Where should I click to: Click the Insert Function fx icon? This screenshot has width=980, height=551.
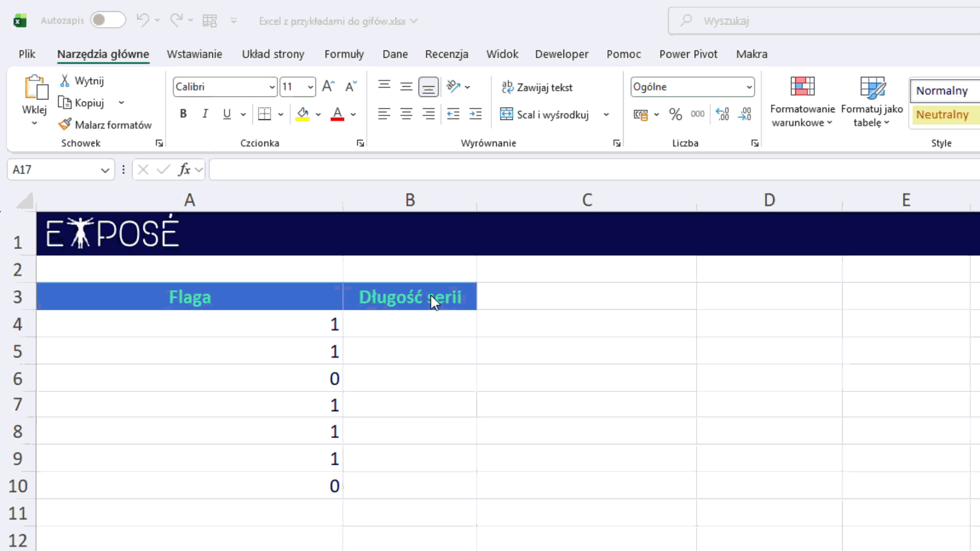[x=184, y=169]
